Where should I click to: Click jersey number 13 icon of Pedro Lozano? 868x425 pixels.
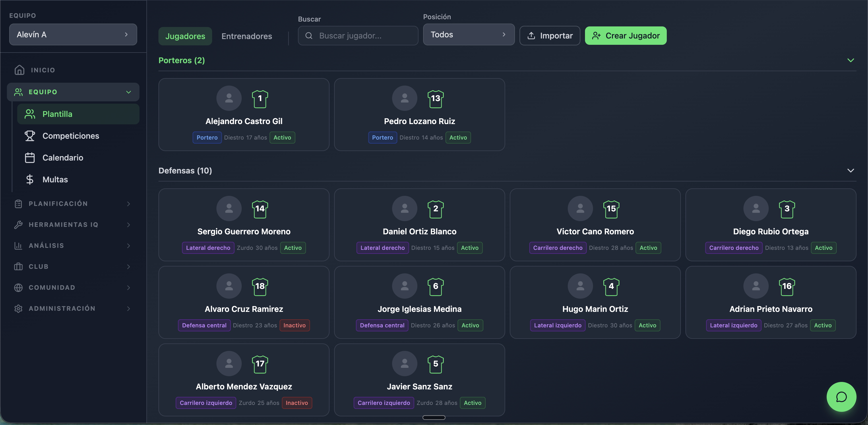click(435, 99)
